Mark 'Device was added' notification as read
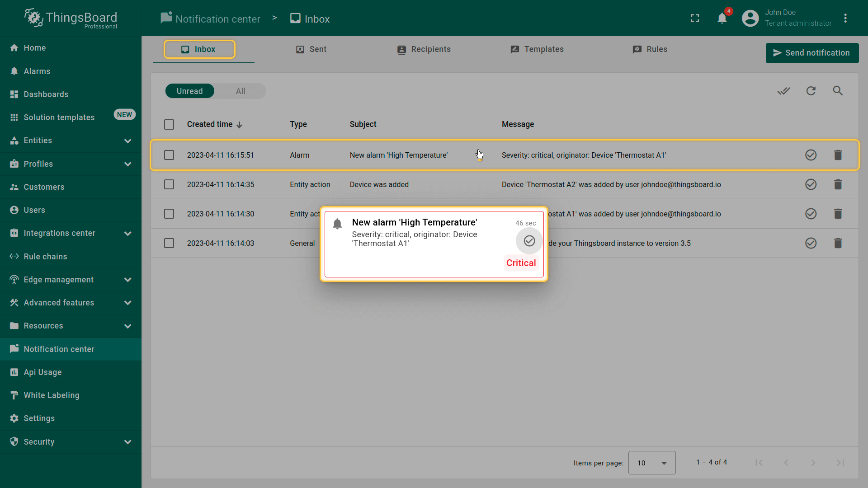 (811, 184)
